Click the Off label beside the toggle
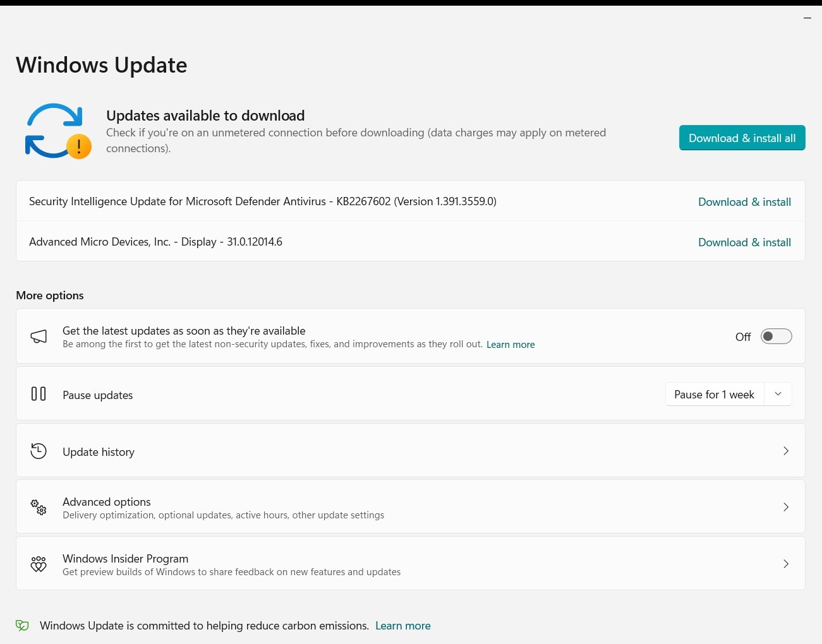The height and width of the screenshot is (644, 822). click(x=743, y=337)
